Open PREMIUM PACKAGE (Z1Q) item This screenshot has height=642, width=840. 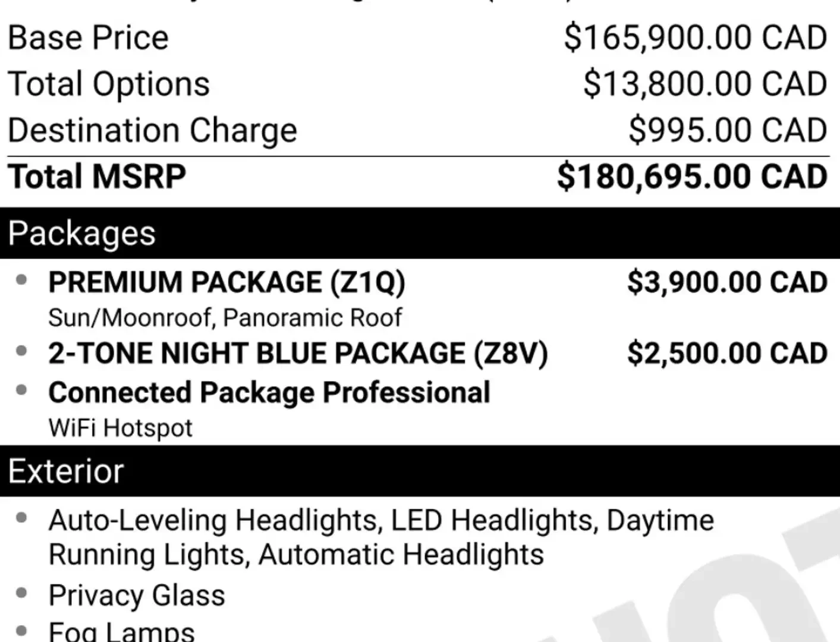227,282
